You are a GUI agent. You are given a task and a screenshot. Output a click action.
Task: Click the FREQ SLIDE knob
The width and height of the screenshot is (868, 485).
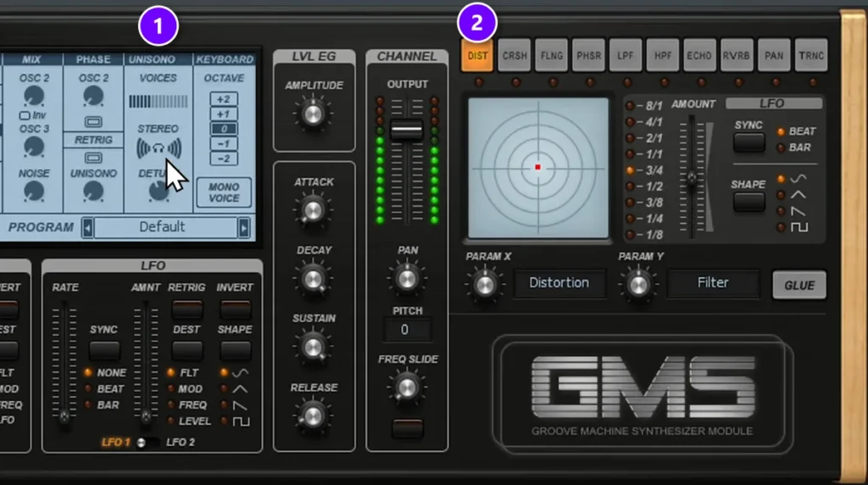407,387
